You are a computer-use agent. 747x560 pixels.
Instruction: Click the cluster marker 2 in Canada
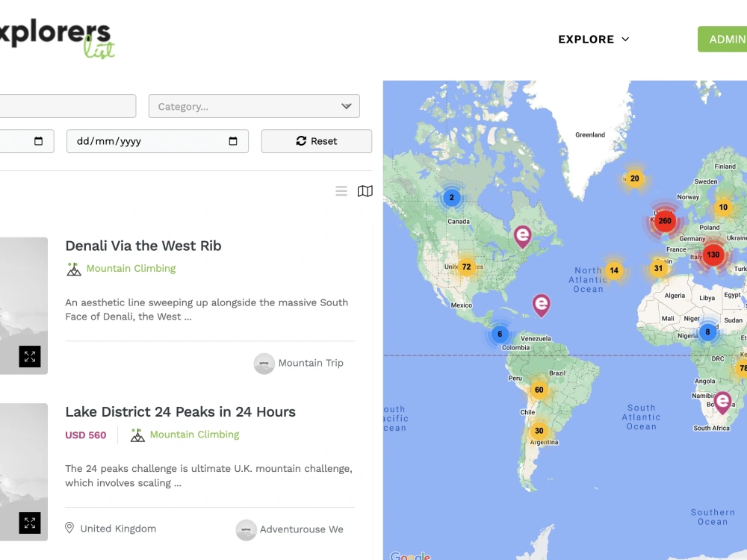(452, 198)
